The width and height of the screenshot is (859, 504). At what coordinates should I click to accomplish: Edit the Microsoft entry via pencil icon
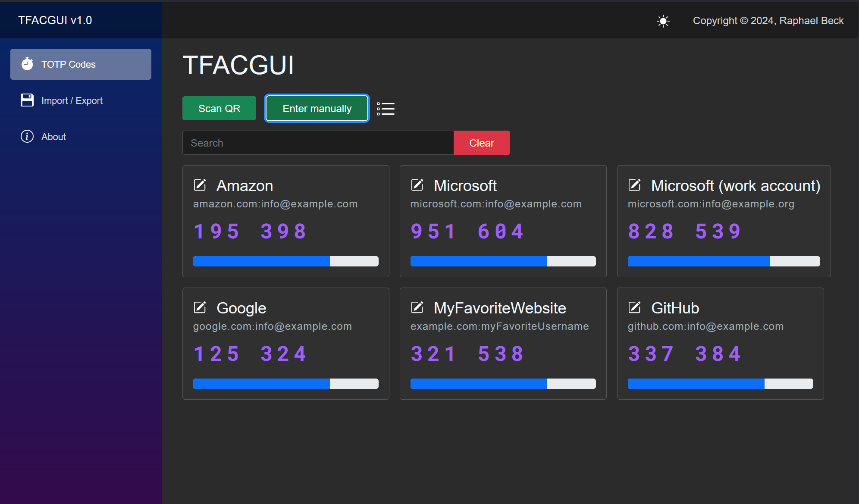(x=417, y=185)
